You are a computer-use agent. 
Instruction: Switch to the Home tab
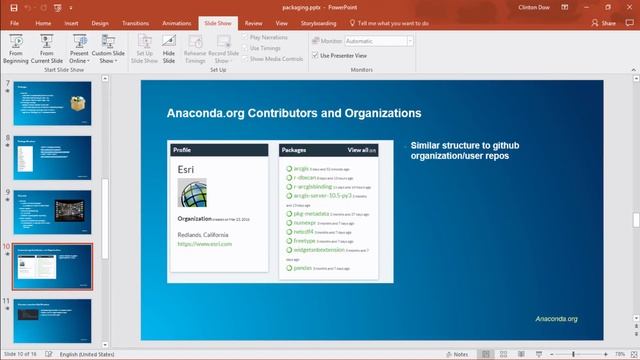point(43,23)
